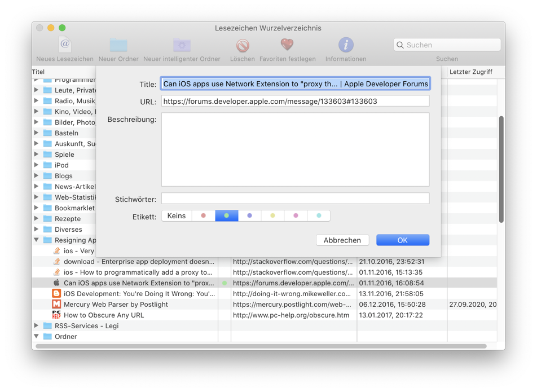Click green label dot in selected bookmark row
Viewport: 537px width, 392px height.
pos(225,283)
